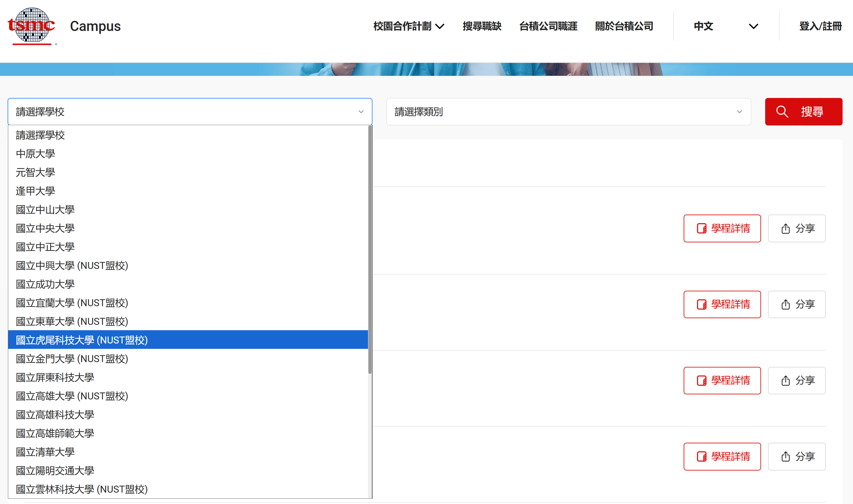This screenshot has width=853, height=504.
Task: Select 國立成功大學 in the dropdown list
Action: [x=45, y=284]
